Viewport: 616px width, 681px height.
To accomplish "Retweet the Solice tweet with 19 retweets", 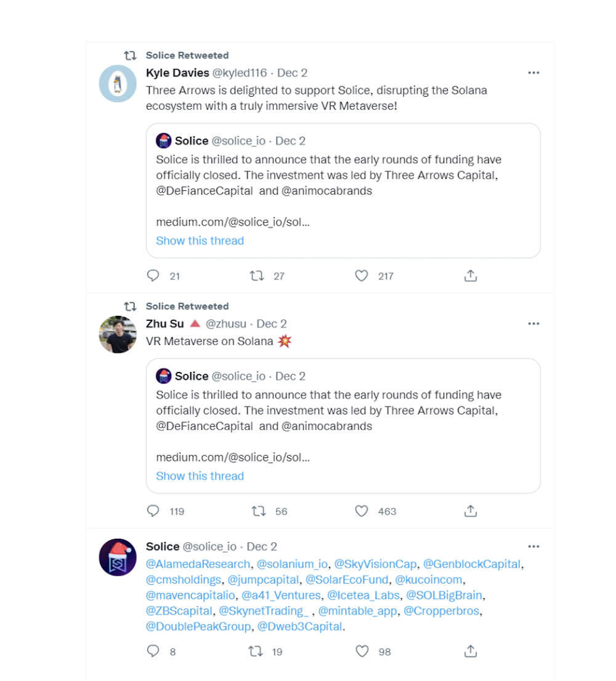I will pyautogui.click(x=256, y=651).
